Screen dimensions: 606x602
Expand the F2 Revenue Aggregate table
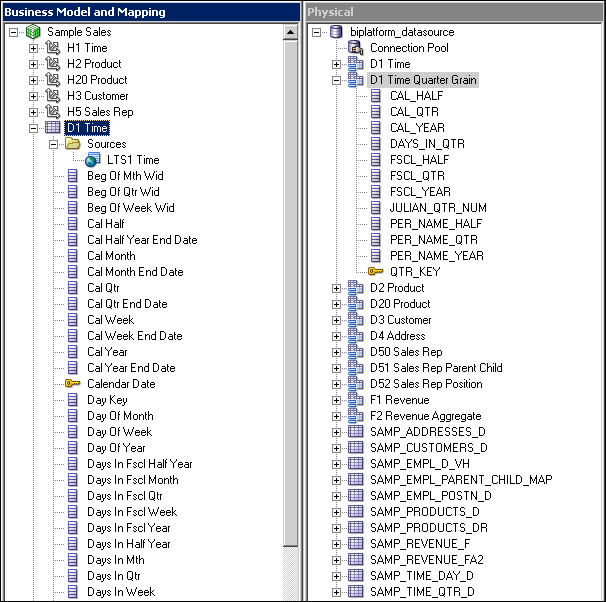(x=336, y=416)
